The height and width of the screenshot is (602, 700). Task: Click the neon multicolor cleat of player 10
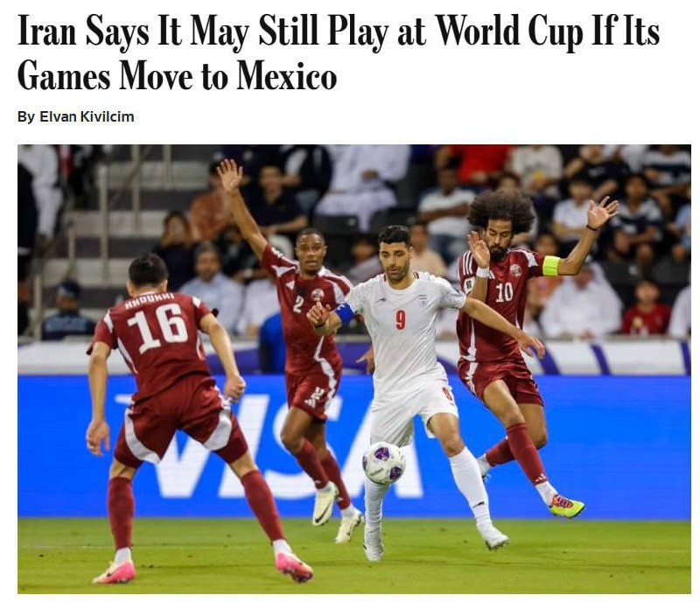(566, 507)
